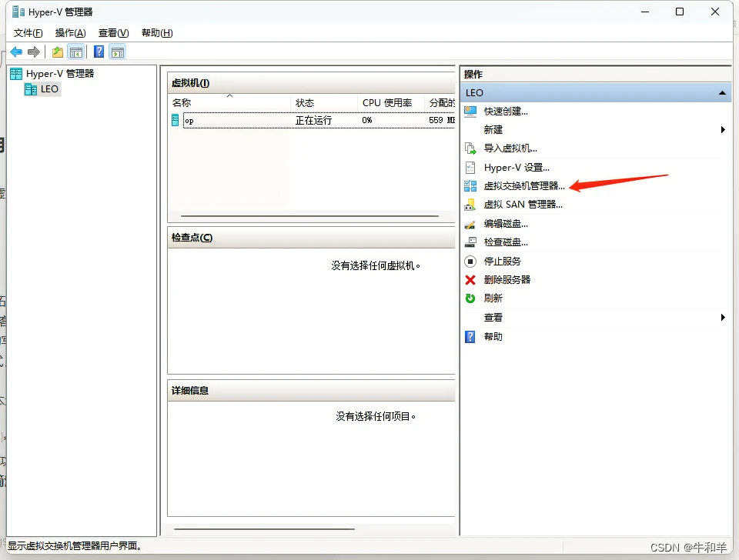Click the 虚拟机(I) section header
The width and height of the screenshot is (739, 560).
coord(311,83)
